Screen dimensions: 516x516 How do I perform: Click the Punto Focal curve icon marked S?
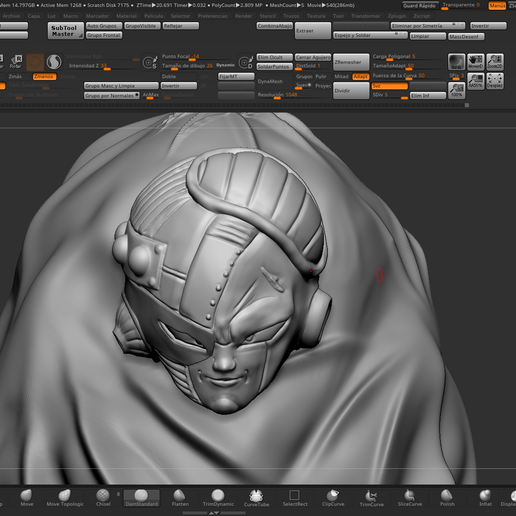coord(150,62)
